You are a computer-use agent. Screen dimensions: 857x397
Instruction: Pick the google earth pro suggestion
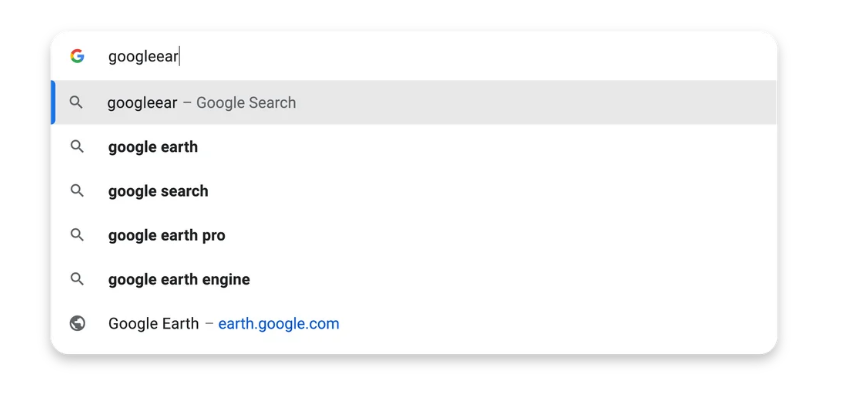coord(414,235)
